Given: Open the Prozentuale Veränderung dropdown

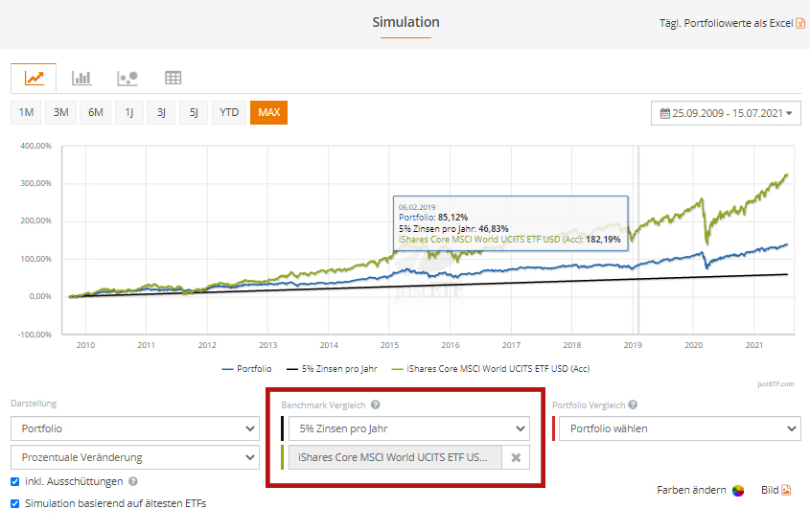Looking at the screenshot, I should (x=134, y=457).
